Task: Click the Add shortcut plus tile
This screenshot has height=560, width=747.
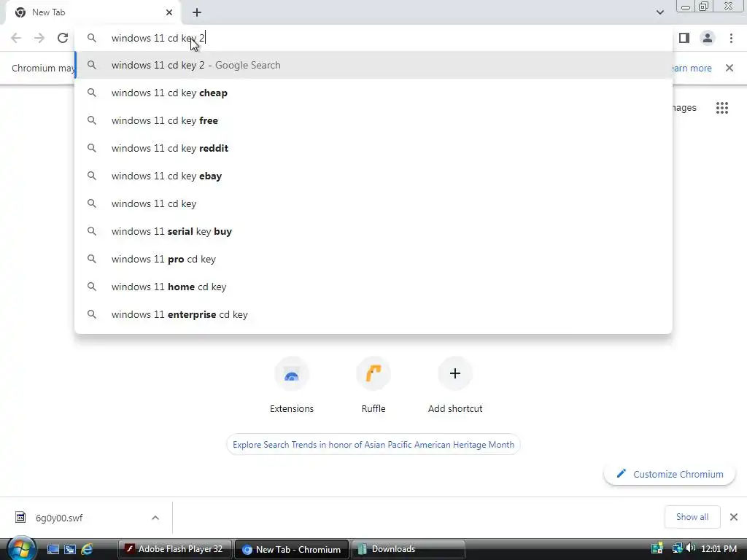Action: [x=455, y=385]
